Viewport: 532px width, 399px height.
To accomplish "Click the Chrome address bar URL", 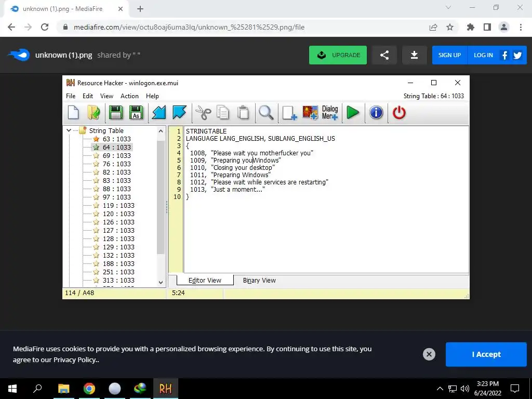I will tap(189, 27).
